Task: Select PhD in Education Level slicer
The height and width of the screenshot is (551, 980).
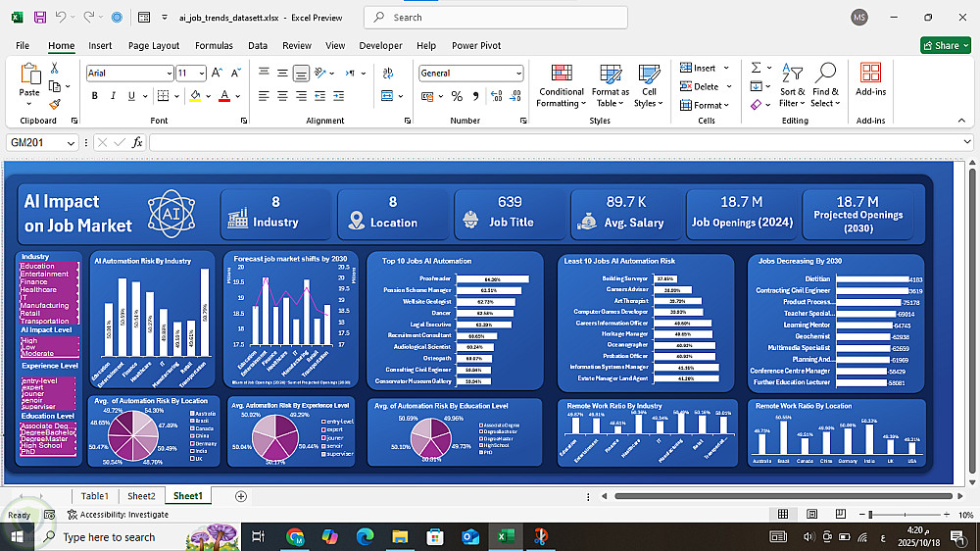Action: click(47, 452)
